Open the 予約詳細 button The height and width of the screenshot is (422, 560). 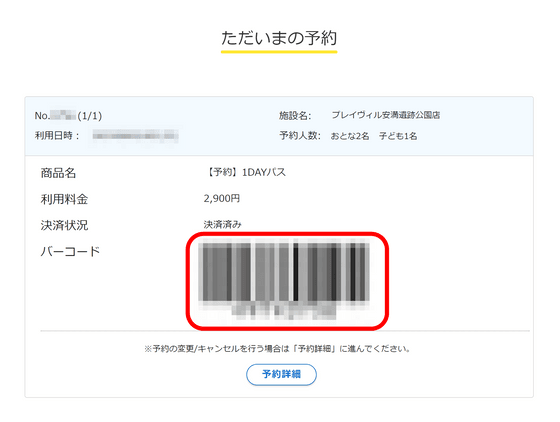tap(281, 375)
